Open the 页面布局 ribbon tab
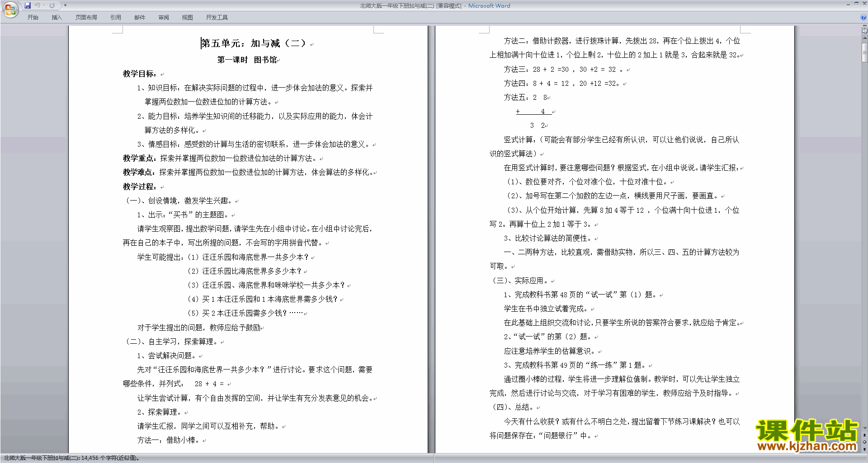 [x=86, y=18]
